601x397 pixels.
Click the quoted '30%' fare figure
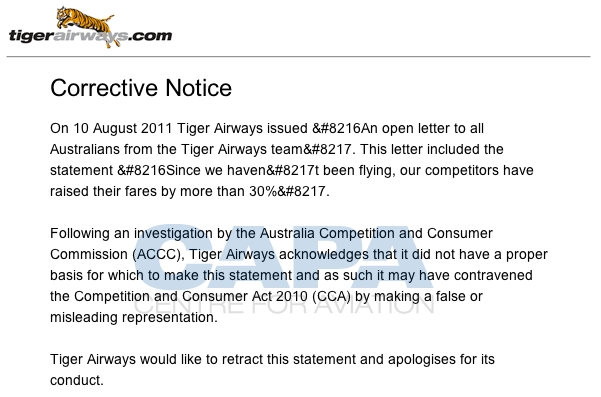tap(263, 191)
